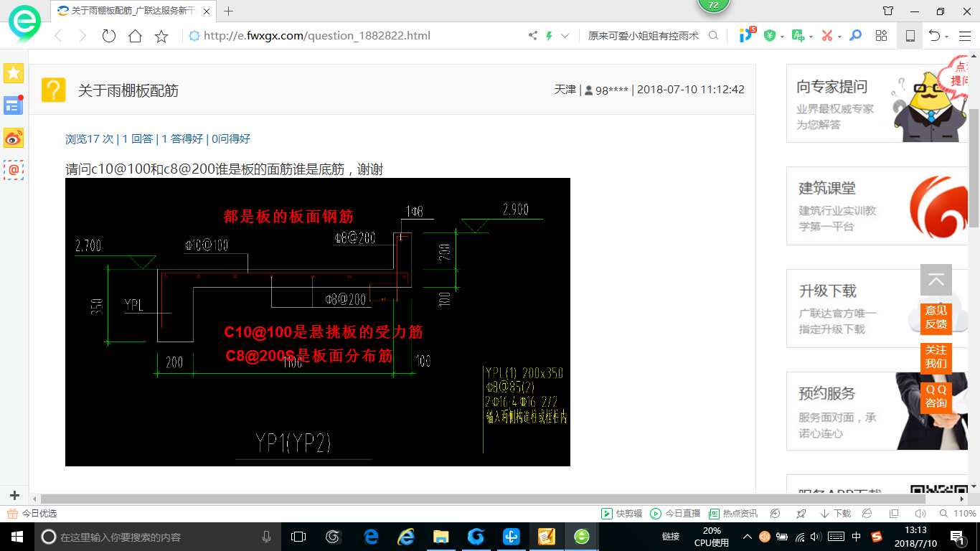Open the Windows Start menu
The width and height of the screenshot is (980, 551).
coord(17,537)
